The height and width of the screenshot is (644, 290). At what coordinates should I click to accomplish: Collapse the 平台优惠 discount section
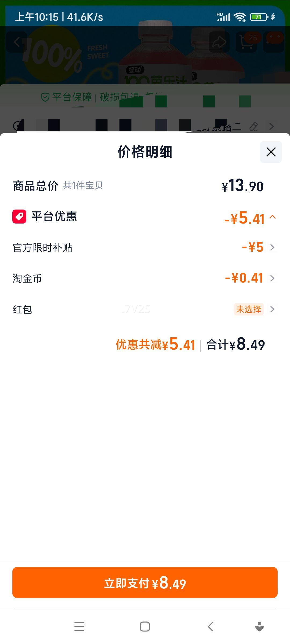[x=272, y=217]
